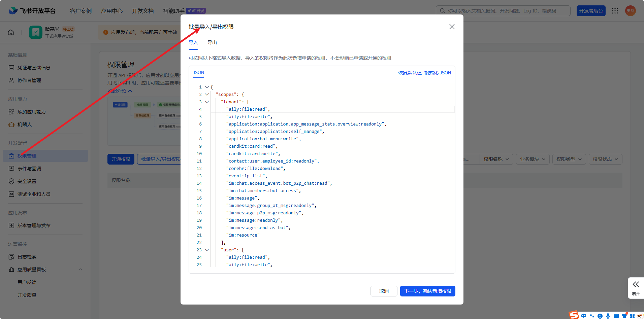The width and height of the screenshot is (644, 319).
Task: Open 智能助手 in top navigation
Action: (x=174, y=11)
